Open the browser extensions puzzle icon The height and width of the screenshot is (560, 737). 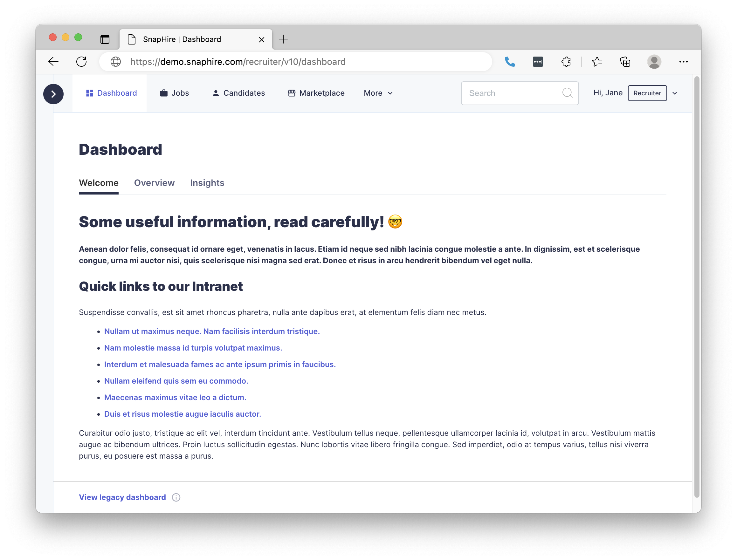point(566,62)
